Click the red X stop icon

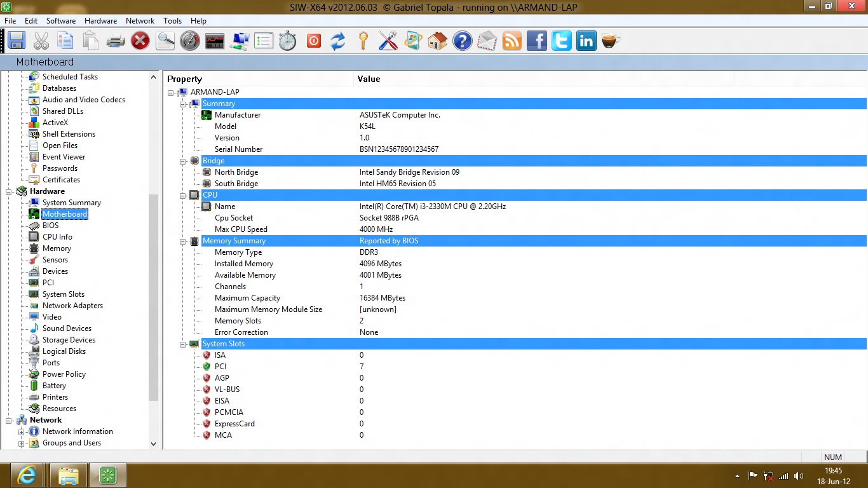click(140, 41)
